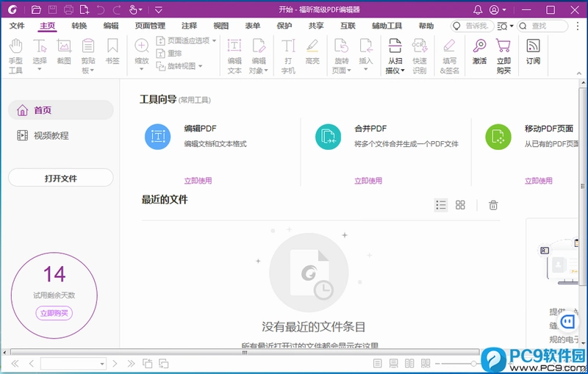Click the green 移动PDF页面 circle icon
The width and height of the screenshot is (588, 374).
(x=498, y=137)
